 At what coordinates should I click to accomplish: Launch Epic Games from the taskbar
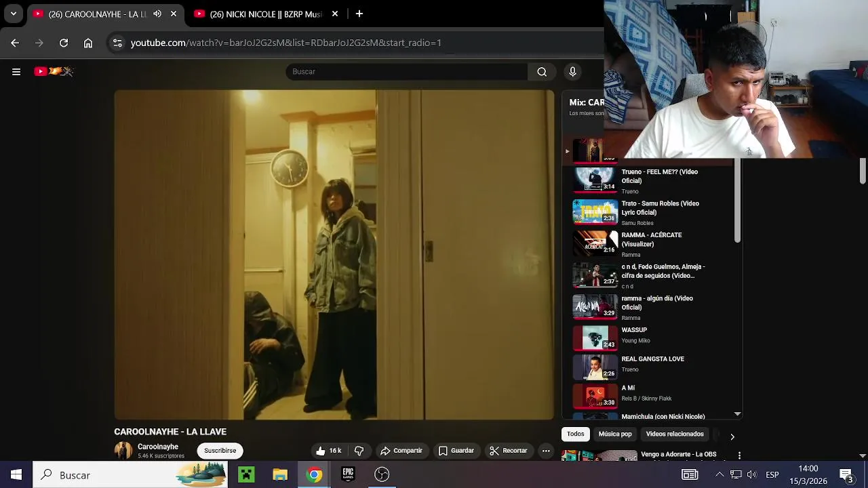click(x=348, y=474)
